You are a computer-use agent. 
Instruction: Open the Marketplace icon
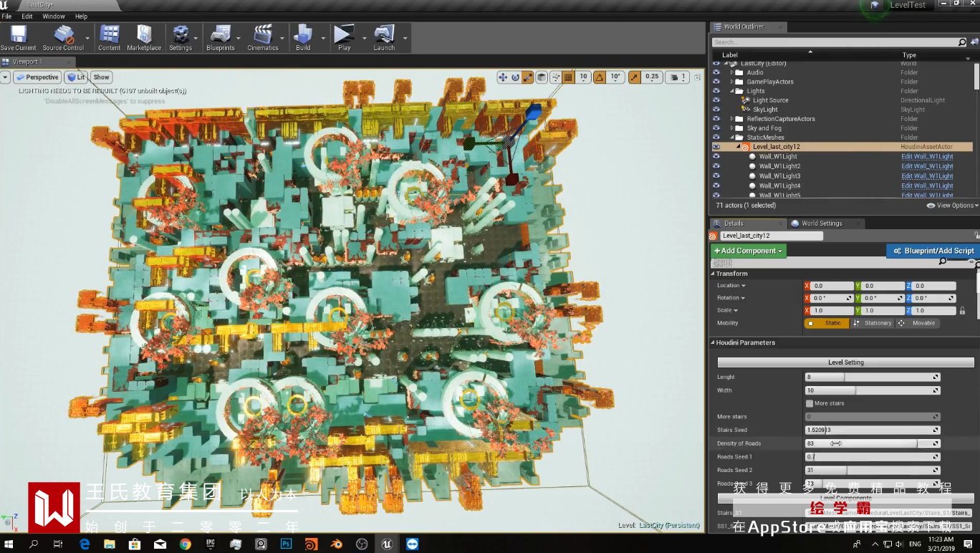tap(144, 35)
